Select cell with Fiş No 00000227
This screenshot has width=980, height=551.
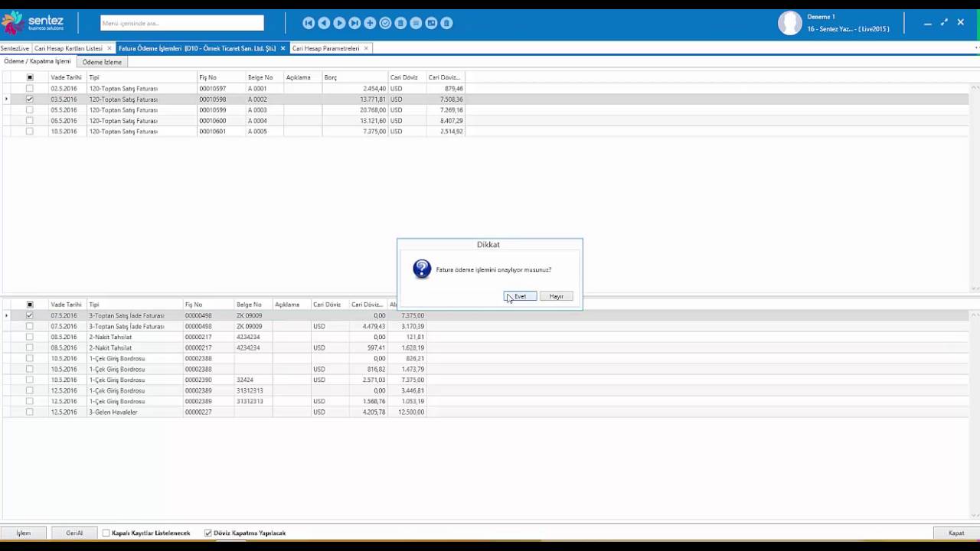tap(208, 412)
